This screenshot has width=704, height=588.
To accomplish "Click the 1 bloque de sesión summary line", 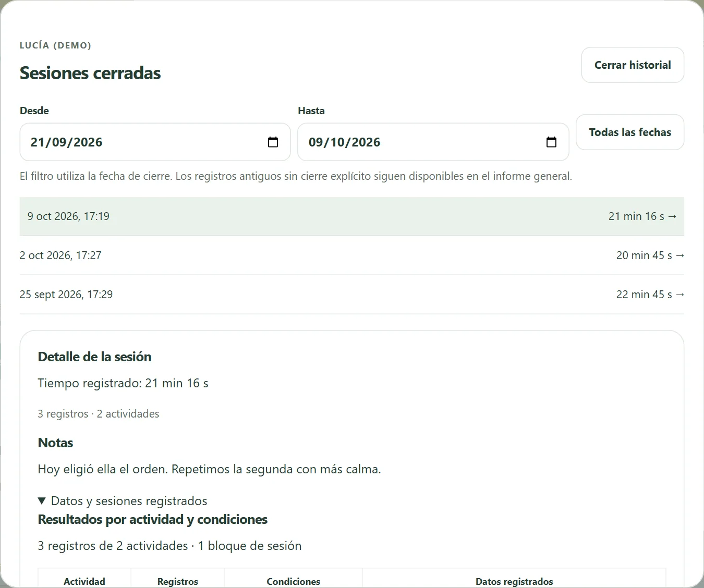I will tap(169, 546).
